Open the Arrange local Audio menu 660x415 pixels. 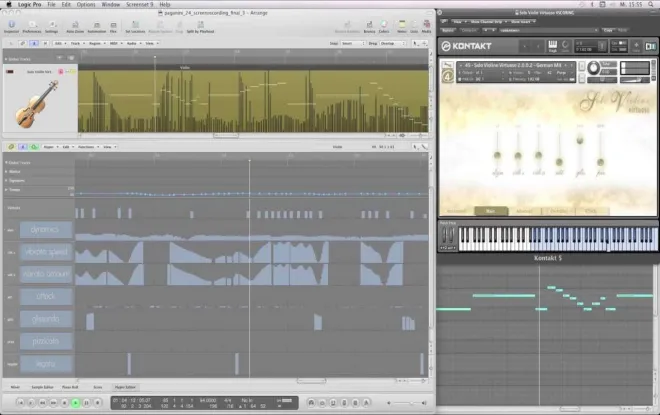tap(133, 43)
